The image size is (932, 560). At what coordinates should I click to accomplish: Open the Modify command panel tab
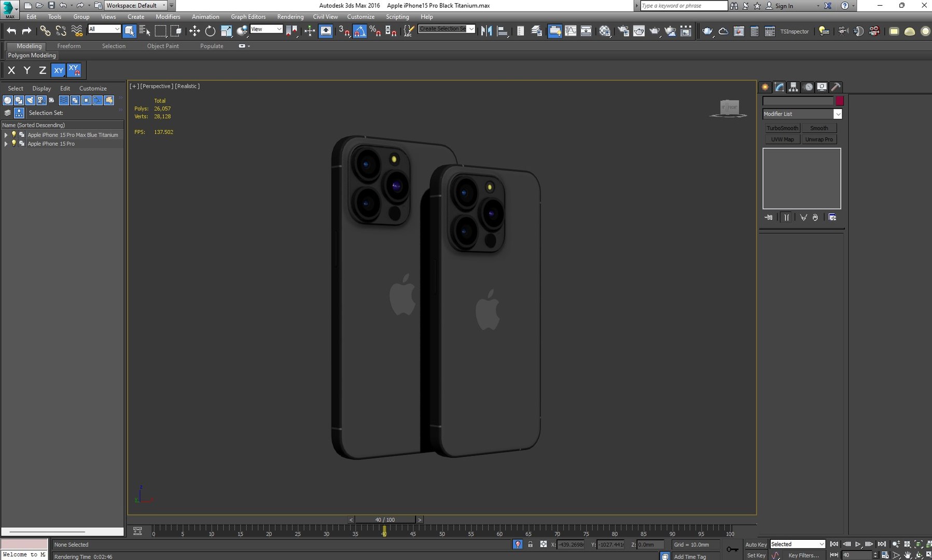coord(779,87)
